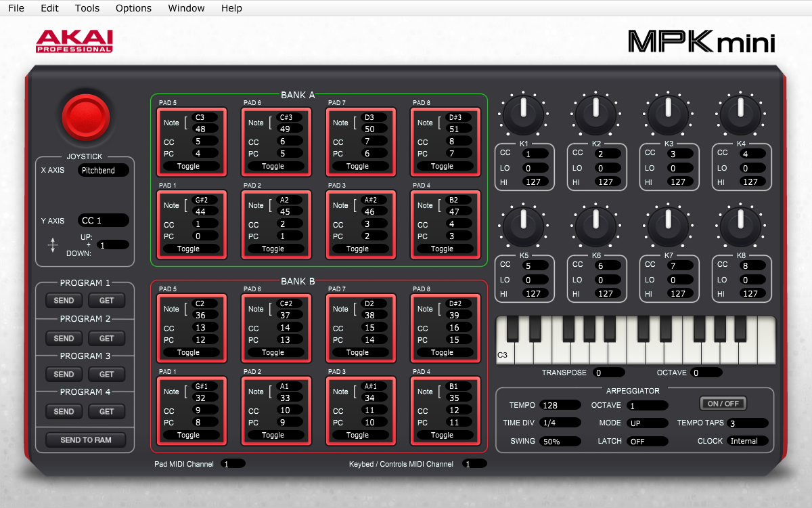Click the red joystick control
The height and width of the screenshot is (508, 812).
[86, 117]
